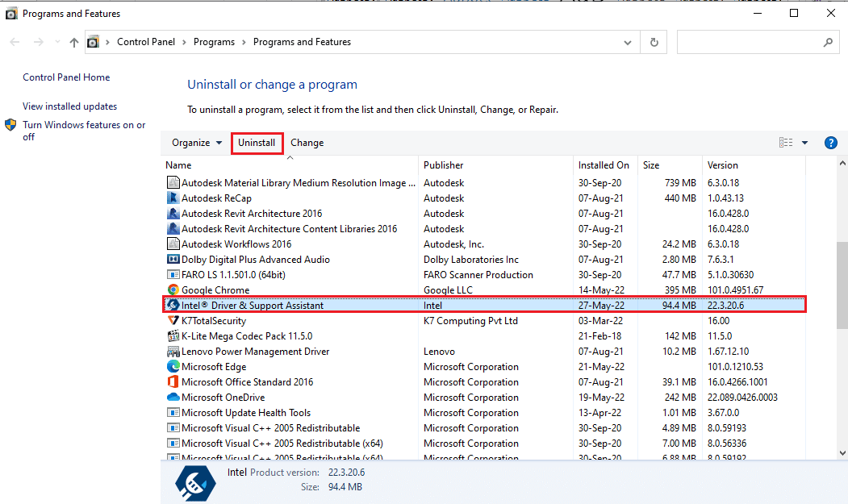The width and height of the screenshot is (848, 504).
Task: Click the refresh button beside address bar
Action: tap(654, 42)
